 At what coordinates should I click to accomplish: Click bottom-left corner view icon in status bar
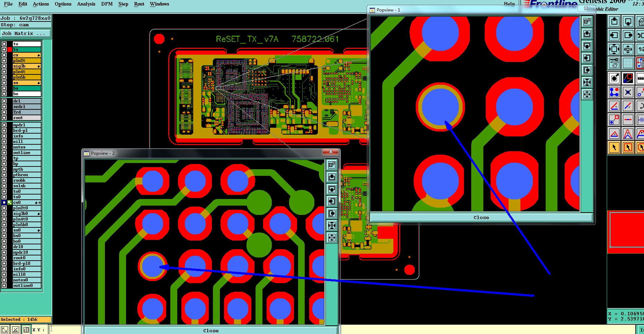[x=5, y=330]
